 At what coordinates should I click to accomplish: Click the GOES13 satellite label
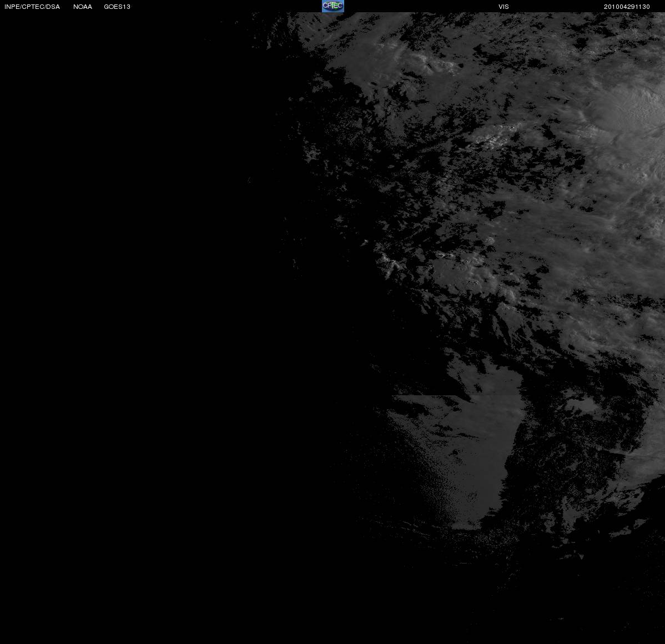[x=117, y=7]
